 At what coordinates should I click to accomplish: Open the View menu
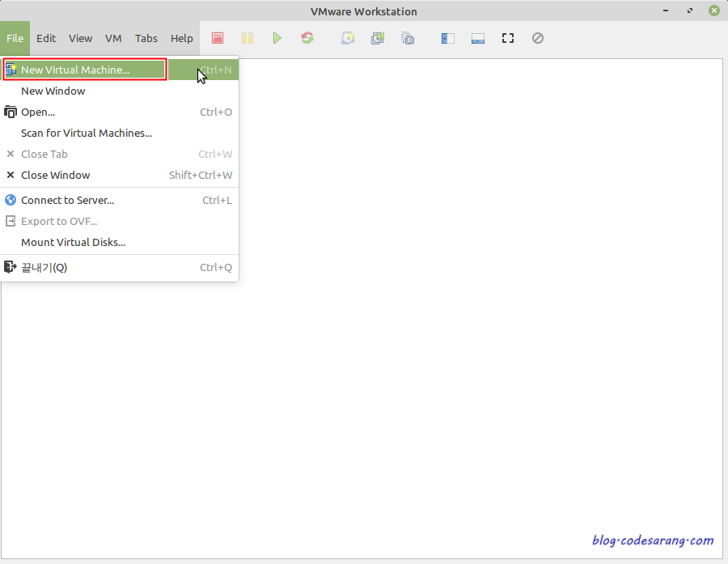point(80,38)
